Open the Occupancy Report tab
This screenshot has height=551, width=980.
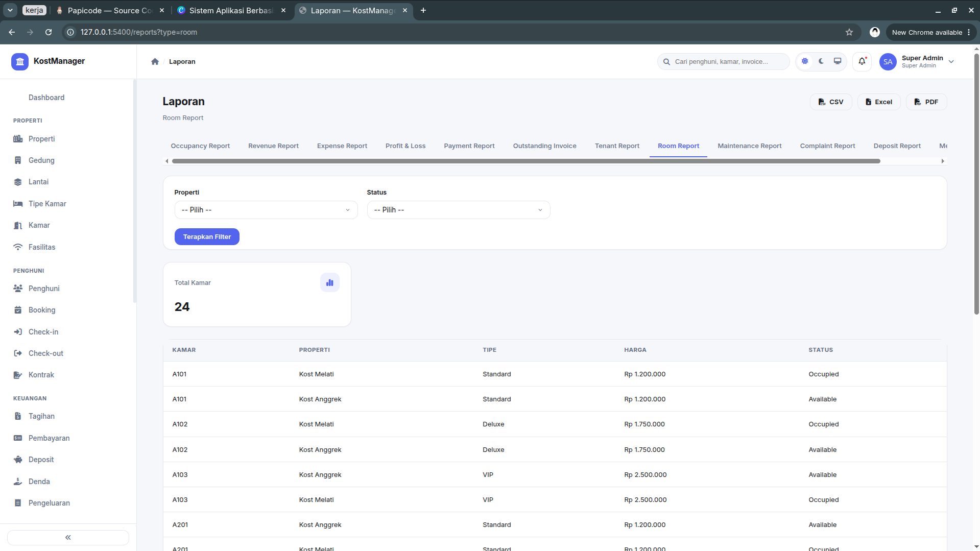[x=200, y=146]
